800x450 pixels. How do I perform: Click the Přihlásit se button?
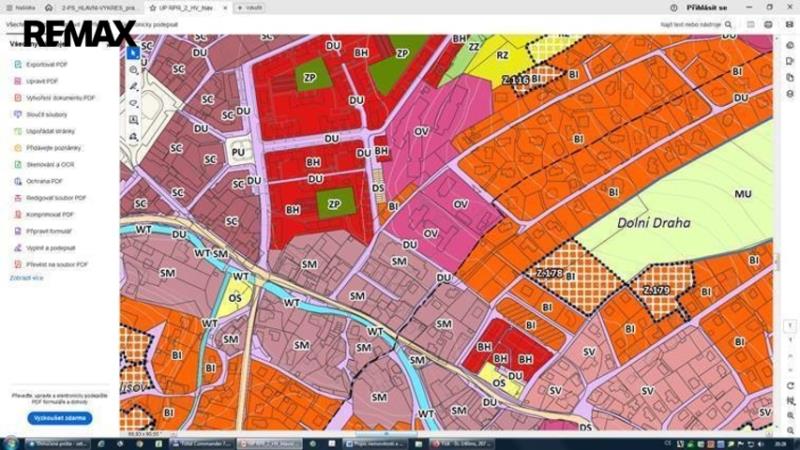[x=706, y=7]
